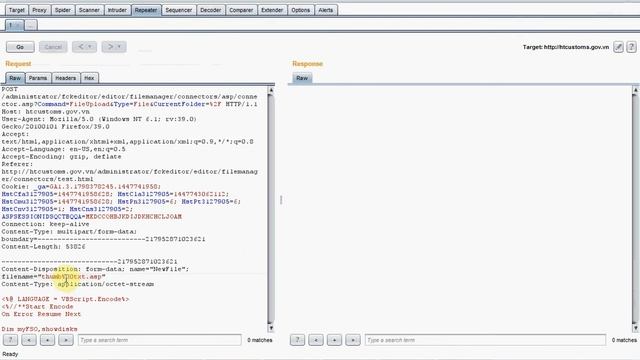Go forward to next request in history
The height and width of the screenshot is (360, 640).
click(114, 47)
